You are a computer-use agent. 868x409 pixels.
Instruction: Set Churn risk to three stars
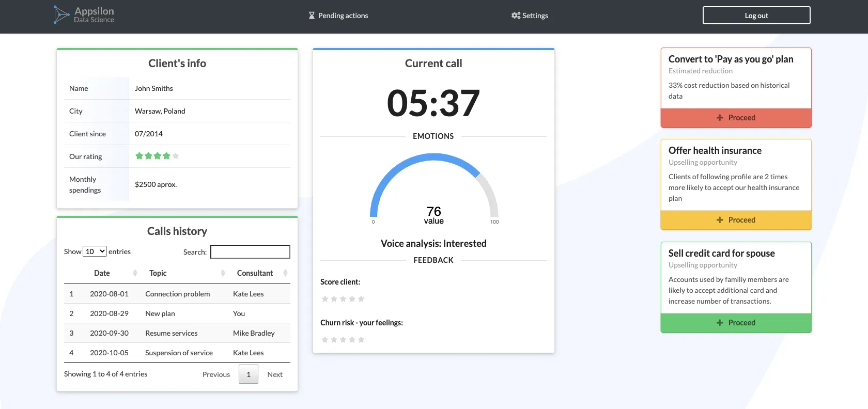tap(343, 340)
